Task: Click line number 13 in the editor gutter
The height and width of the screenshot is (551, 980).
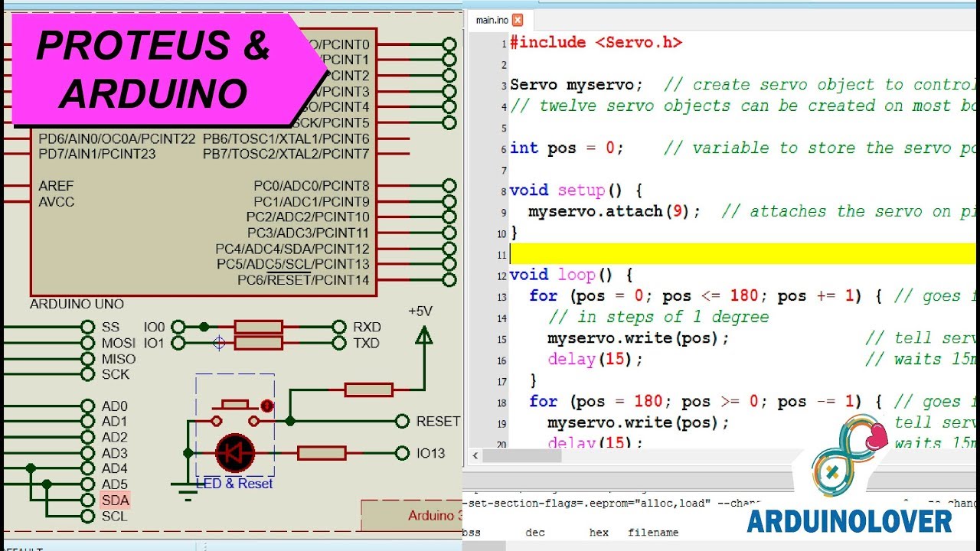Action: pyautogui.click(x=501, y=298)
